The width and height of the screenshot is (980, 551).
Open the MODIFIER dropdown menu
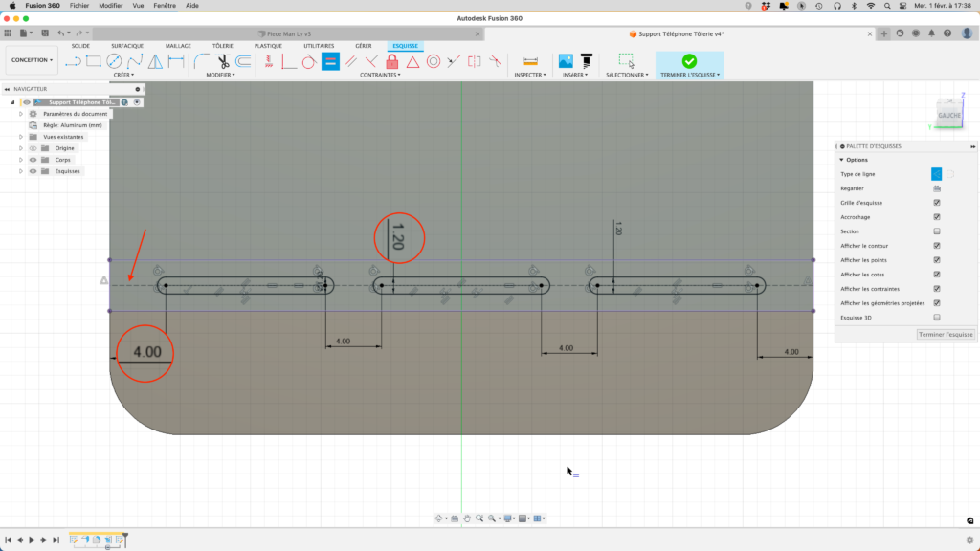[x=221, y=75]
